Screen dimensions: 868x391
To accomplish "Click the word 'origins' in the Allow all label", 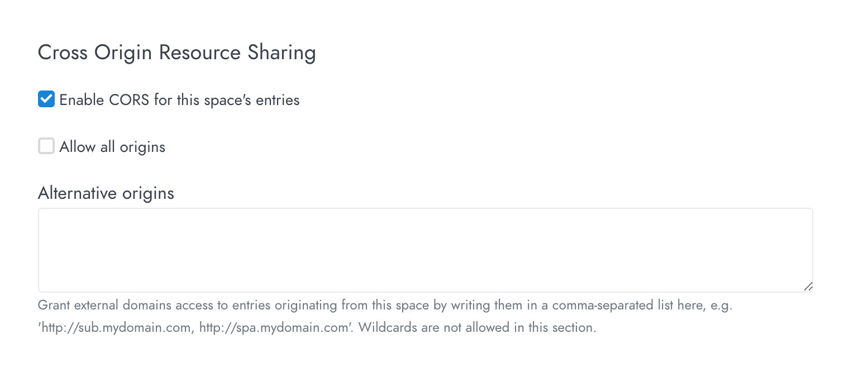I will click(x=143, y=147).
